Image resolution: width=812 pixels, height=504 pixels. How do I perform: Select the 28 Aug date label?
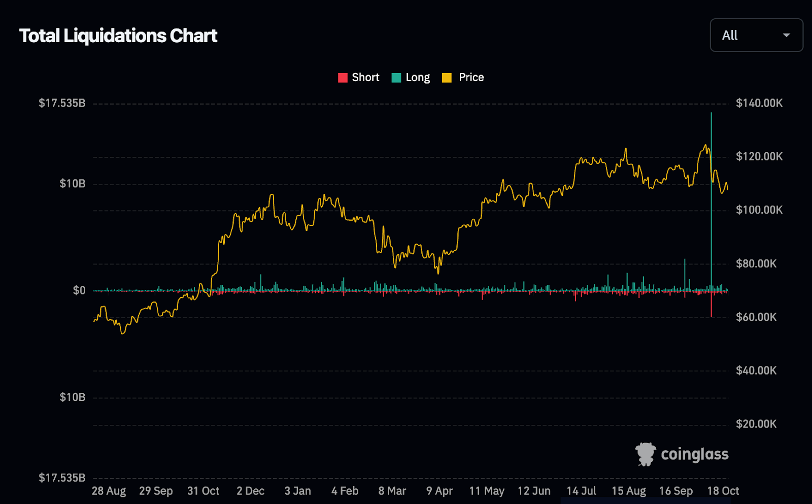click(x=109, y=491)
